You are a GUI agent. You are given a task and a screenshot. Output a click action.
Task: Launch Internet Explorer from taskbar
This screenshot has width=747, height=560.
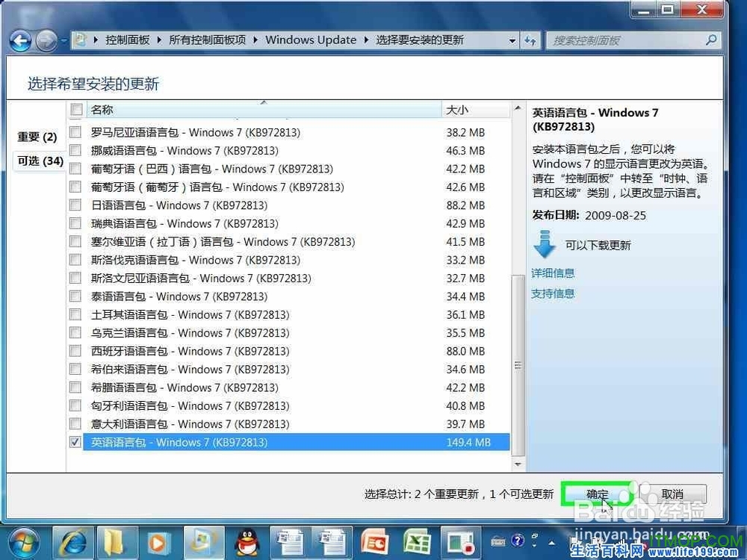tap(73, 543)
